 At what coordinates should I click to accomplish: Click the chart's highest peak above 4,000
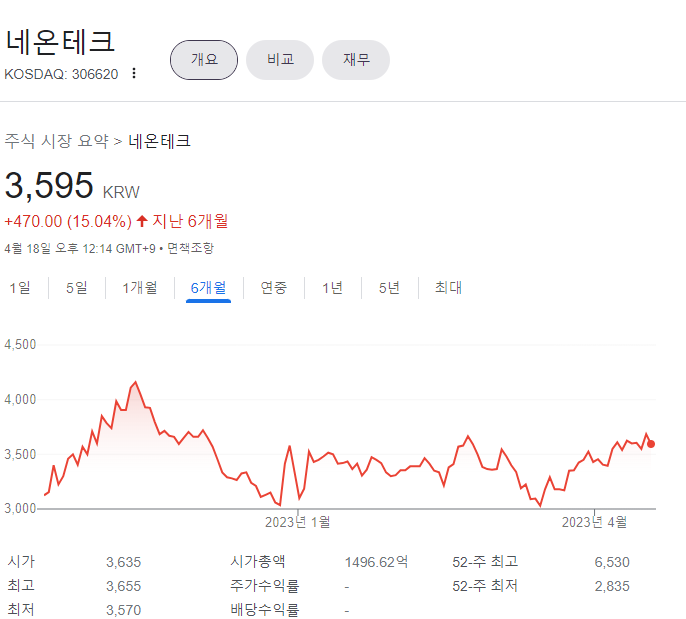135,382
